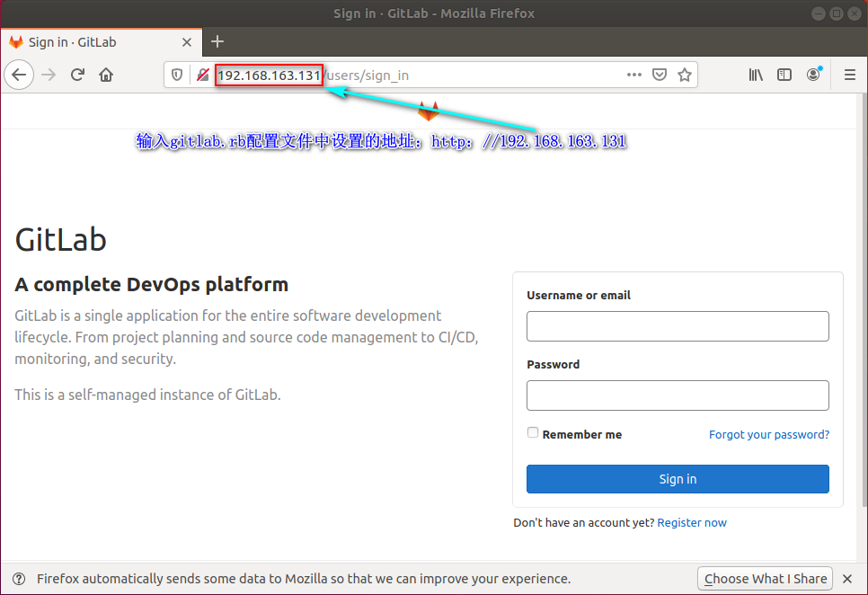The width and height of the screenshot is (868, 595).
Task: Open a new tab with plus icon
Action: coord(217,41)
